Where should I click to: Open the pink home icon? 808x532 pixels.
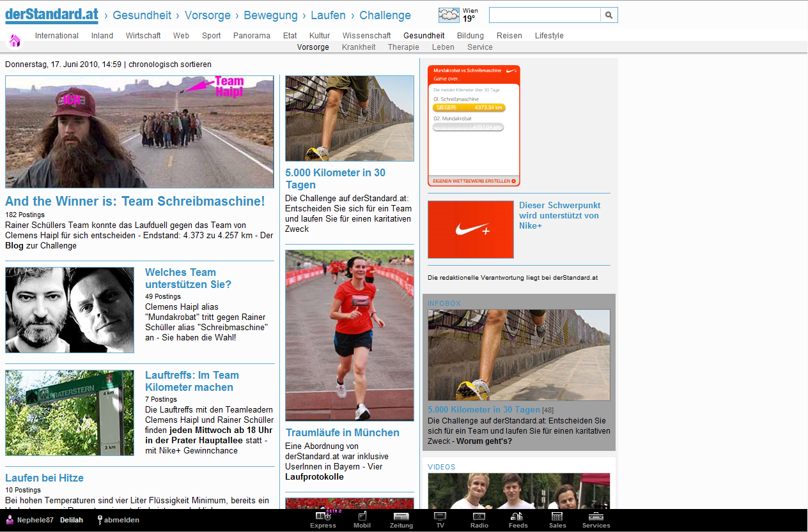tap(15, 41)
